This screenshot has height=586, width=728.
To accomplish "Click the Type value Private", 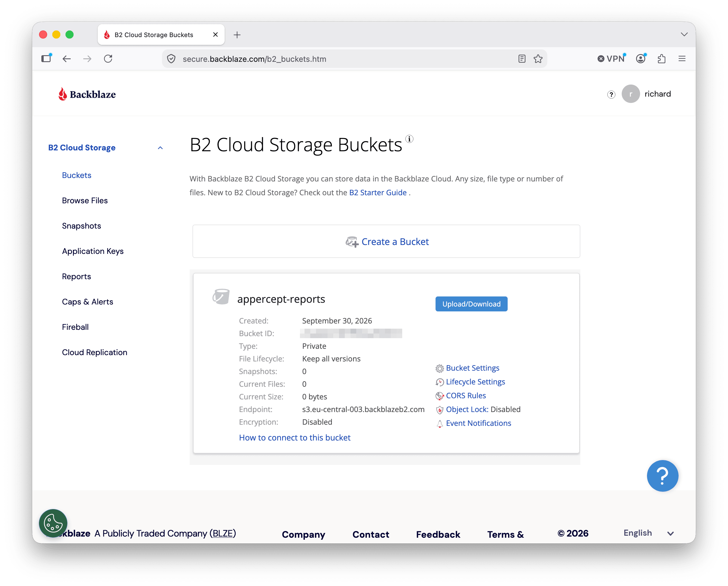I will (314, 346).
